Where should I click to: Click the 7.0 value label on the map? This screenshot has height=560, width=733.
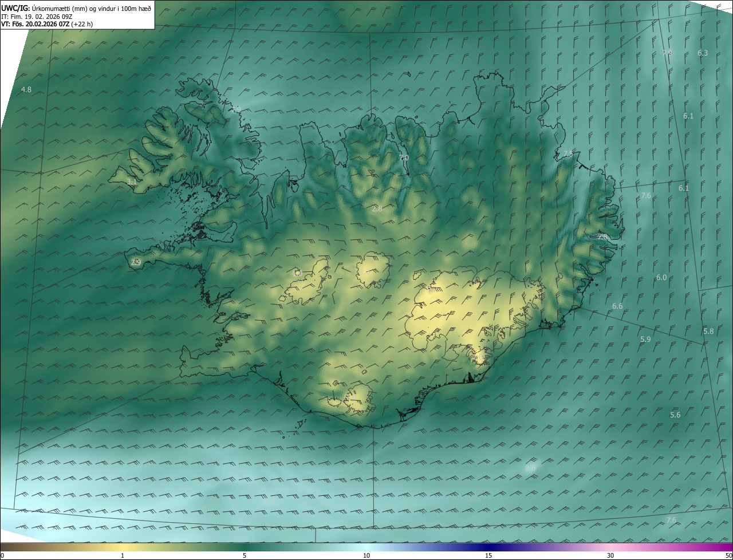404,158
